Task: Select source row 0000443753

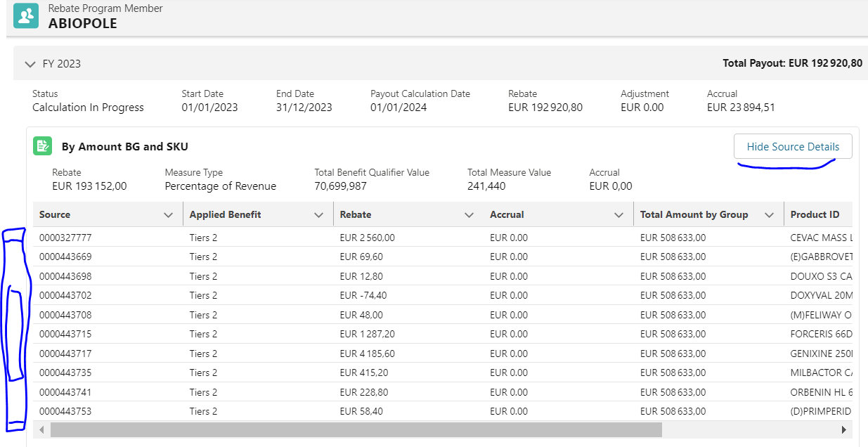Action: [65, 411]
